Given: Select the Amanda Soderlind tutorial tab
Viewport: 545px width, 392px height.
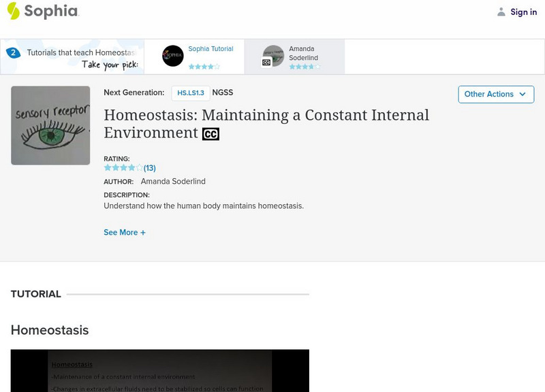Looking at the screenshot, I should tap(303, 54).
